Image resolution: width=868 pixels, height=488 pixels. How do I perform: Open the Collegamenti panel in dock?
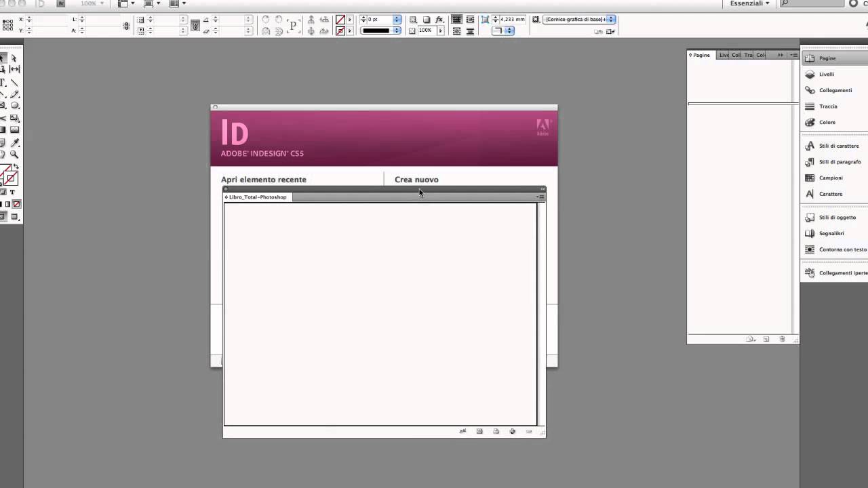coord(835,90)
